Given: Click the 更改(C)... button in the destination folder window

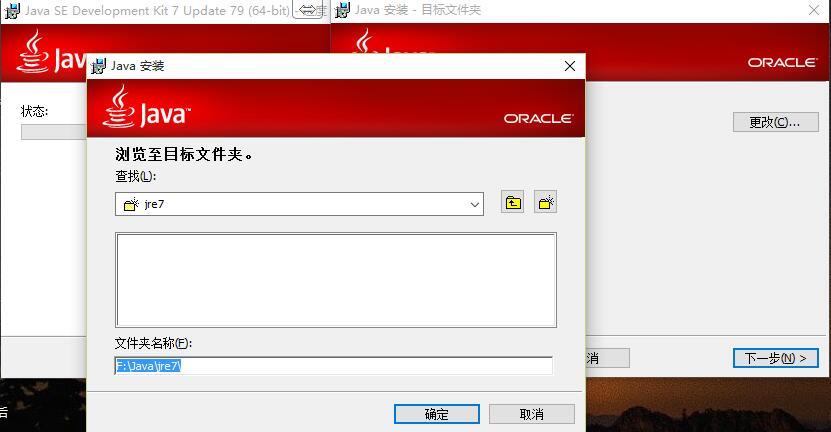Looking at the screenshot, I should 776,122.
